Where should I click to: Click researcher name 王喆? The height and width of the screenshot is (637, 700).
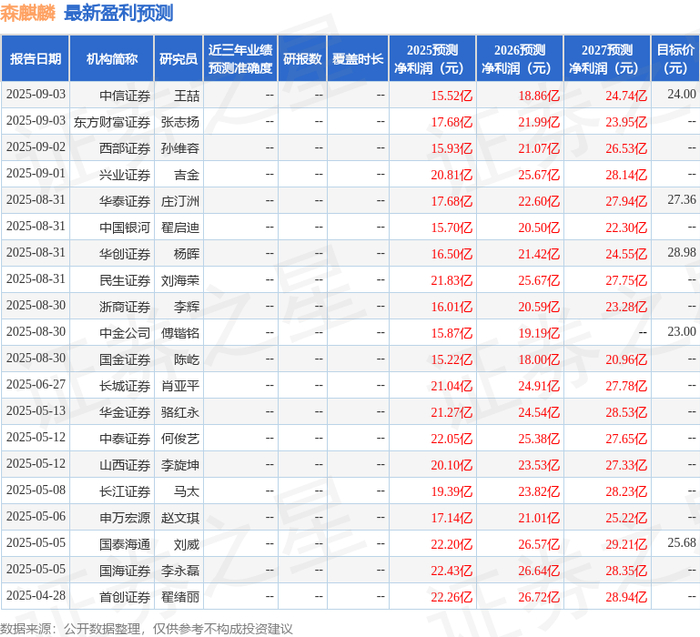tap(187, 96)
